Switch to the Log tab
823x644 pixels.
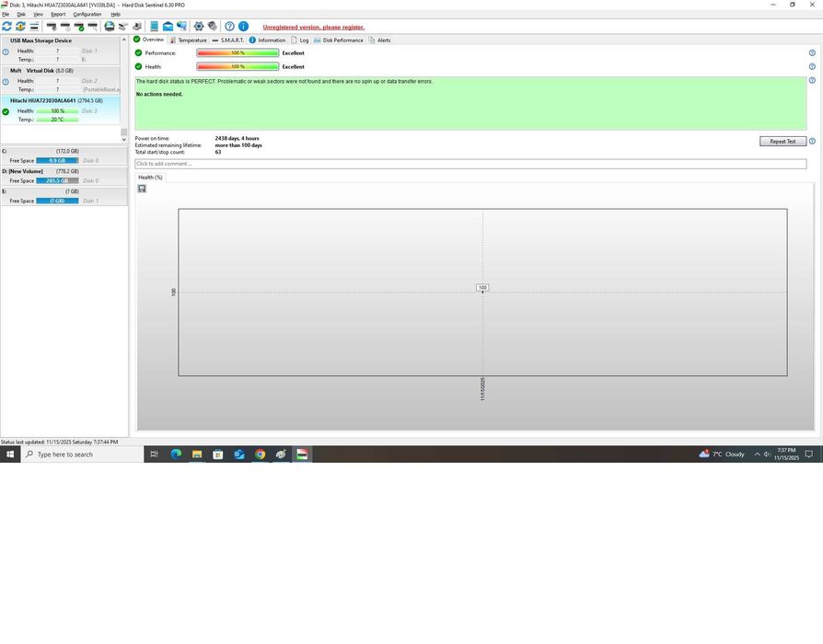[300, 40]
